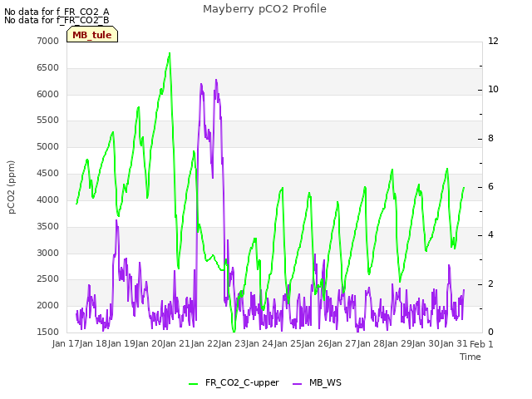Click the Feb 1 date tick label

[x=481, y=343]
